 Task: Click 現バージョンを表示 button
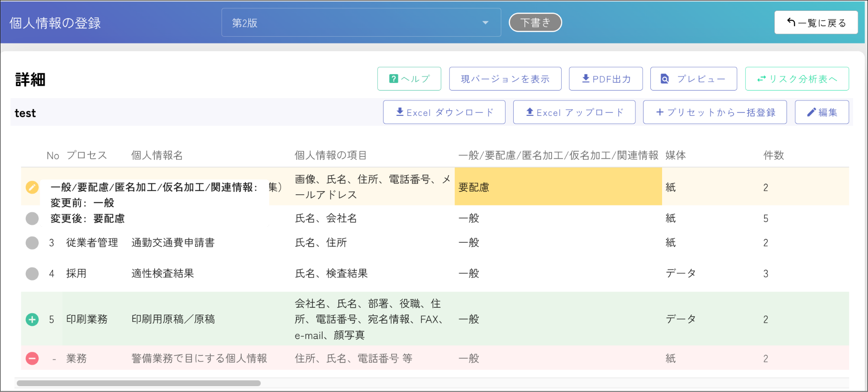click(x=505, y=79)
